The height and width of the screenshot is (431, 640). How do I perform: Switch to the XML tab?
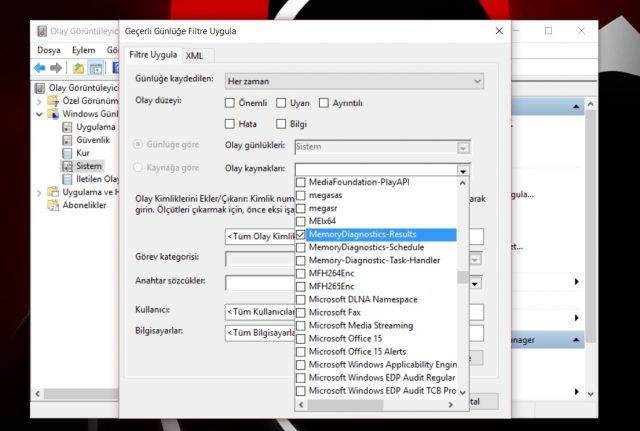pos(194,56)
